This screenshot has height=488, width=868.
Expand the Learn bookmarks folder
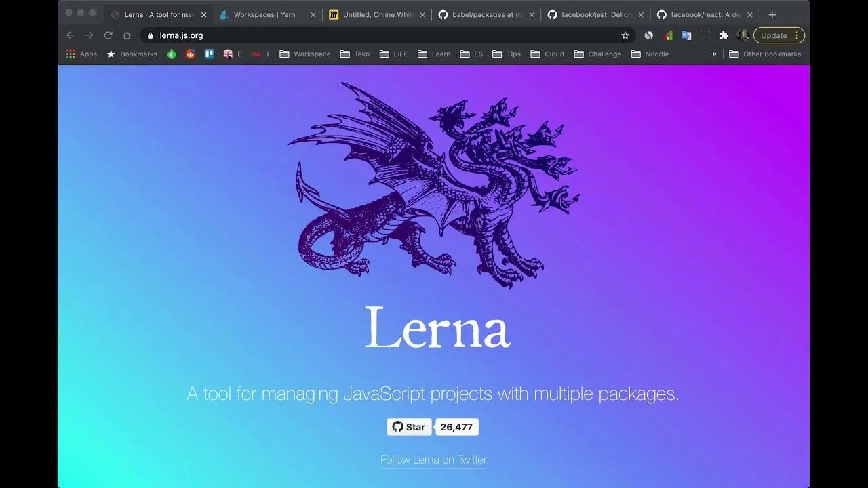click(434, 54)
